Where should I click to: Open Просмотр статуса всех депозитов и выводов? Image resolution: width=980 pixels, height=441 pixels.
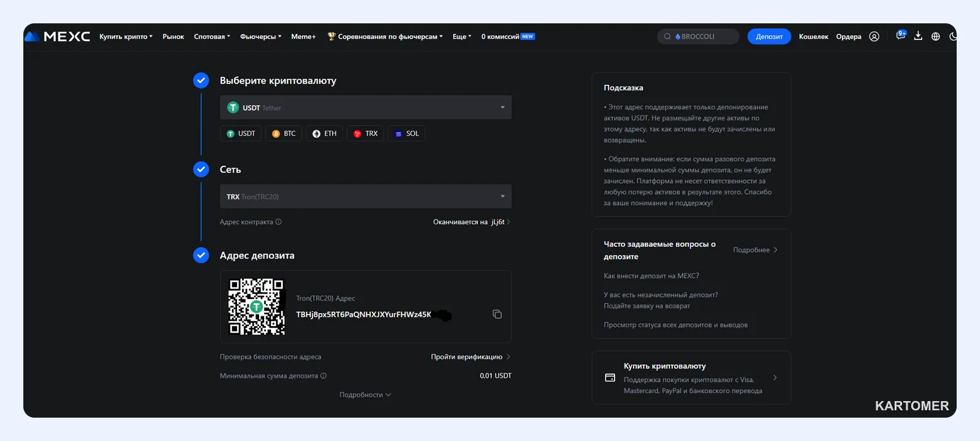(x=675, y=325)
